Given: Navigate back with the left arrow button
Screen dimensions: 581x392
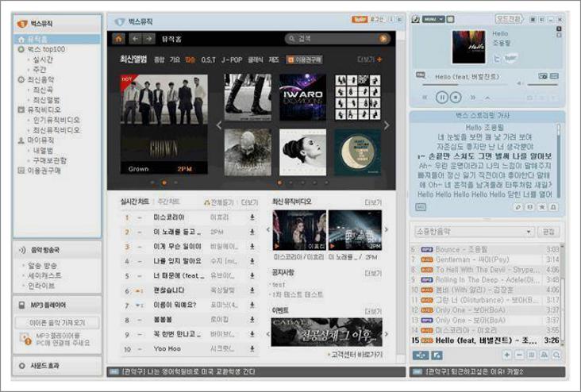Looking at the screenshot, I should tap(135, 39).
